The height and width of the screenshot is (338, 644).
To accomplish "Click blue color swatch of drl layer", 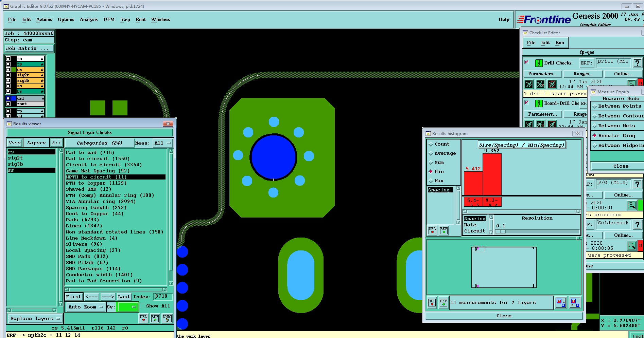I will click(x=14, y=98).
